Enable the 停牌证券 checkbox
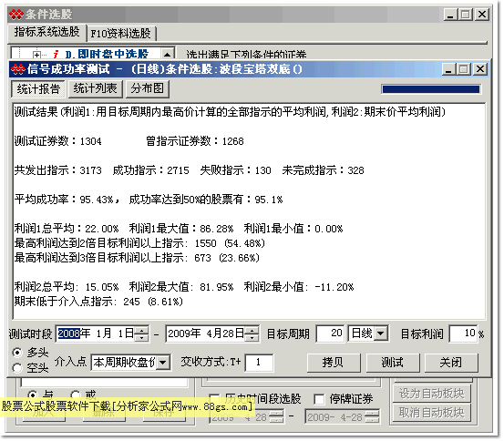The image size is (504, 441). (319, 399)
